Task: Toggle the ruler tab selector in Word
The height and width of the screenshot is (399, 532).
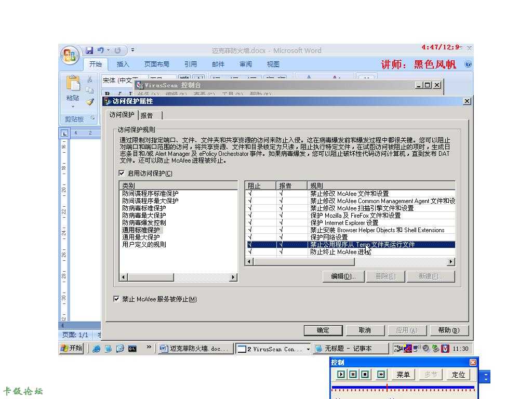Action: click(x=64, y=133)
